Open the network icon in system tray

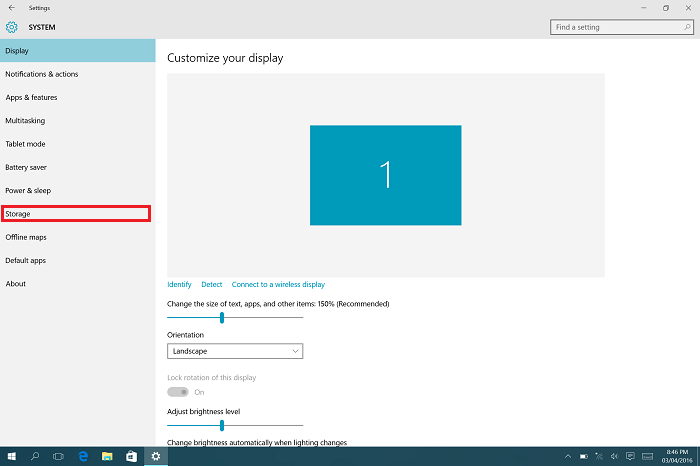pos(599,456)
